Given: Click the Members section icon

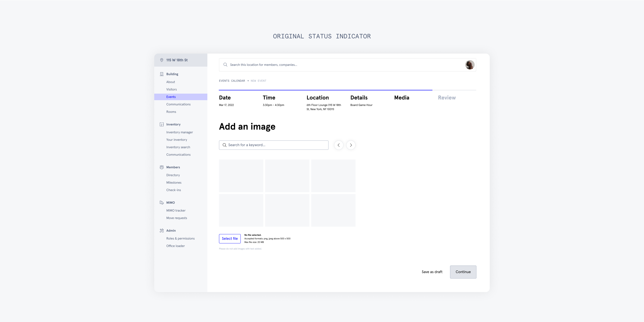Looking at the screenshot, I should 162,167.
